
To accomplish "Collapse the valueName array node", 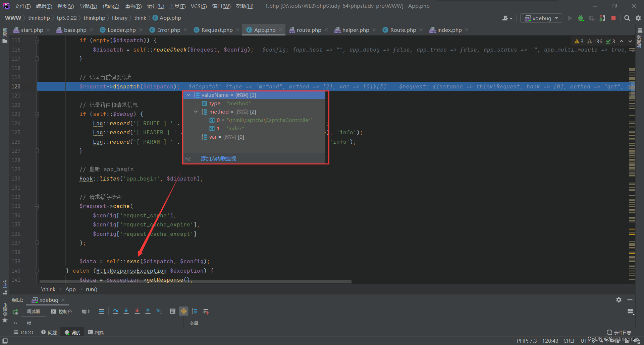I will [x=189, y=95].
